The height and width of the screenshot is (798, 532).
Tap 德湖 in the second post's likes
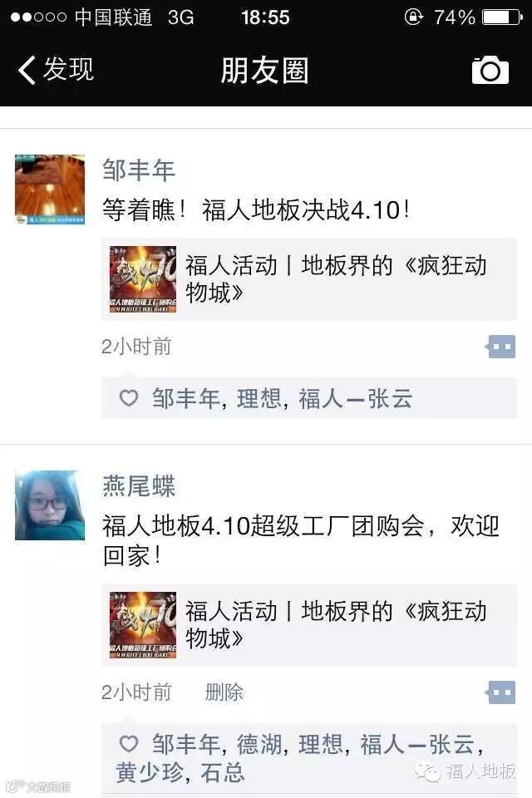[x=259, y=745]
